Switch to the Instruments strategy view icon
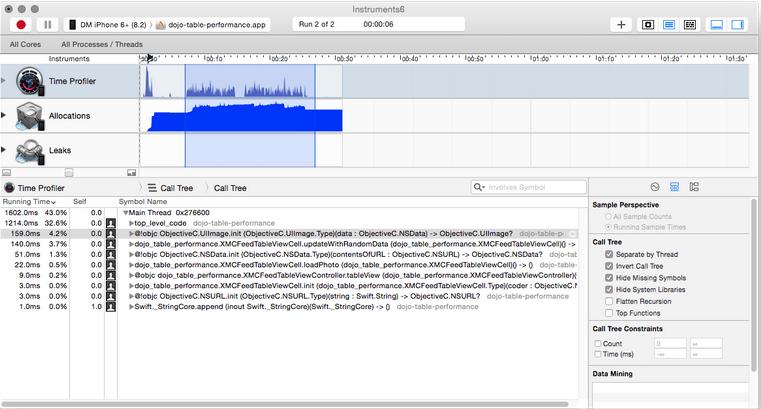The height and width of the screenshot is (409, 761). click(669, 24)
